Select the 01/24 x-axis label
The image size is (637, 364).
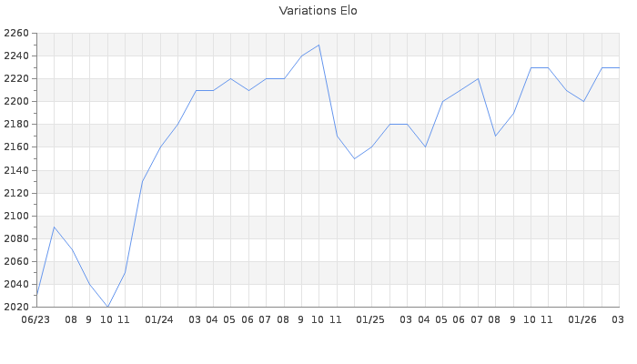click(x=159, y=320)
